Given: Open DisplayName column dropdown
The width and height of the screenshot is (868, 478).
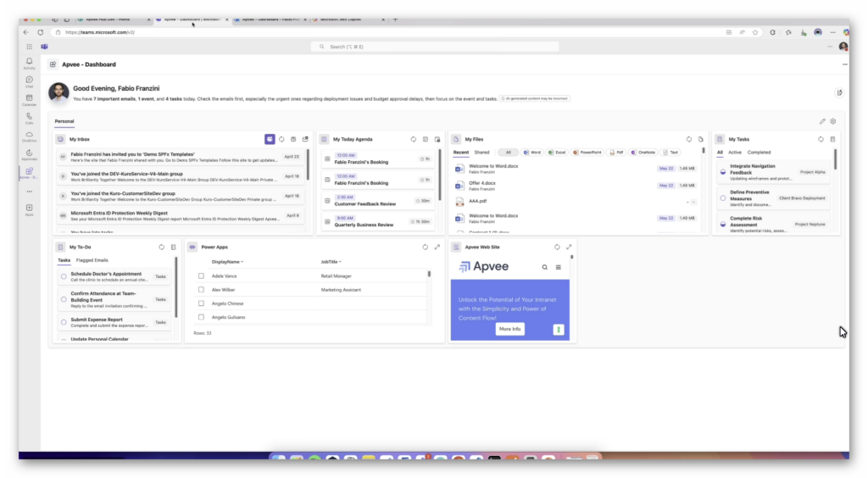Looking at the screenshot, I should pyautogui.click(x=227, y=262).
